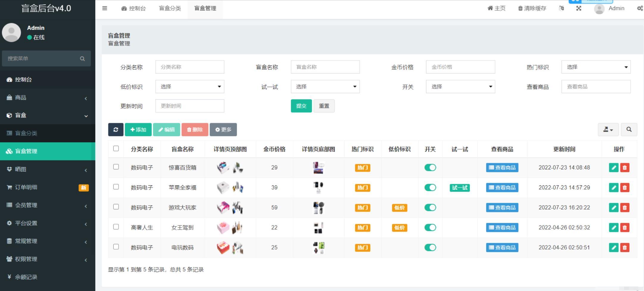
Task: Click the language switch icon in top bar
Action: click(x=562, y=8)
